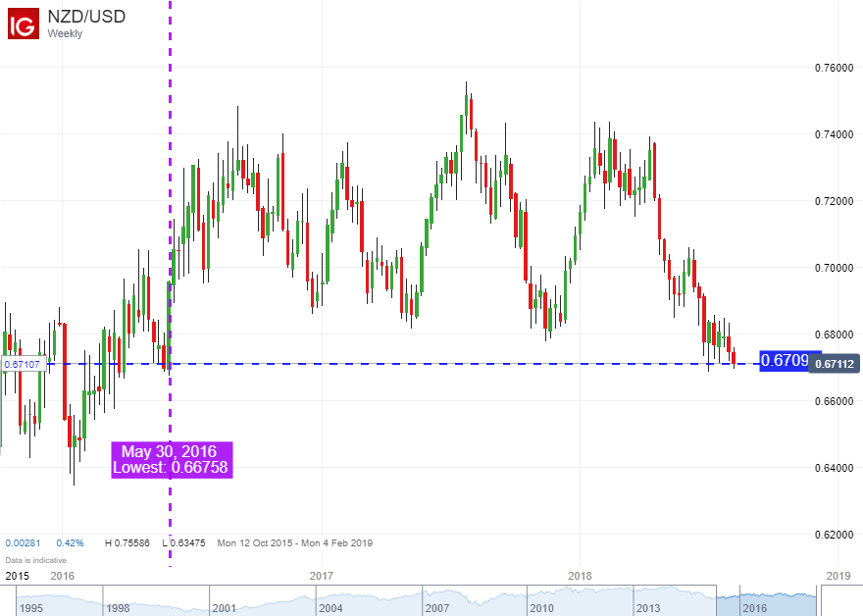Click the 0.66000 price axis label
863x616 pixels.
coord(834,401)
